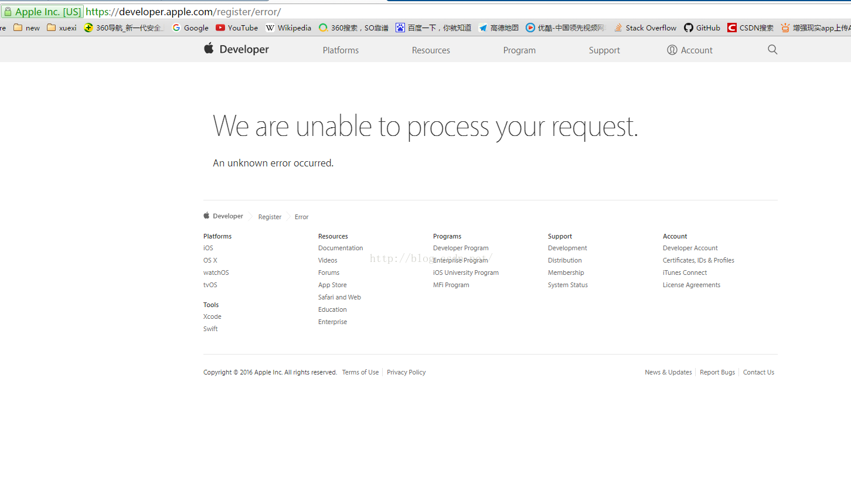Open the CSDN搜索 bookmark
This screenshot has width=851, height=504.
751,28
